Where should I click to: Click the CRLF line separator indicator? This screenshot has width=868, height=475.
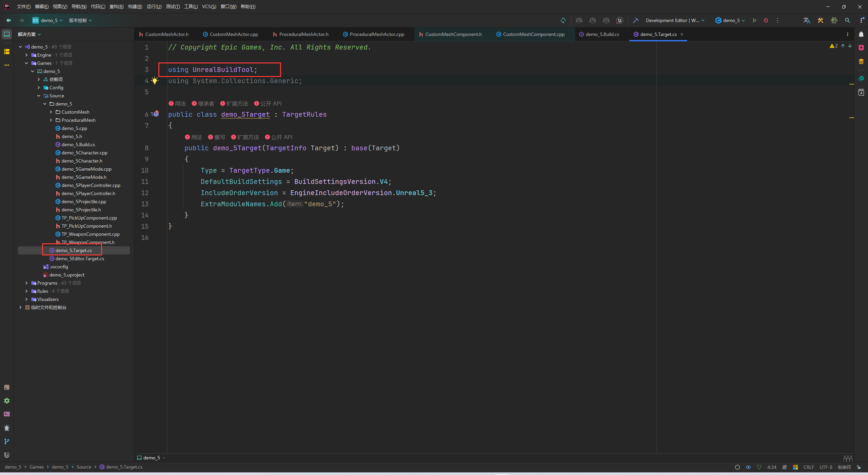point(808,467)
